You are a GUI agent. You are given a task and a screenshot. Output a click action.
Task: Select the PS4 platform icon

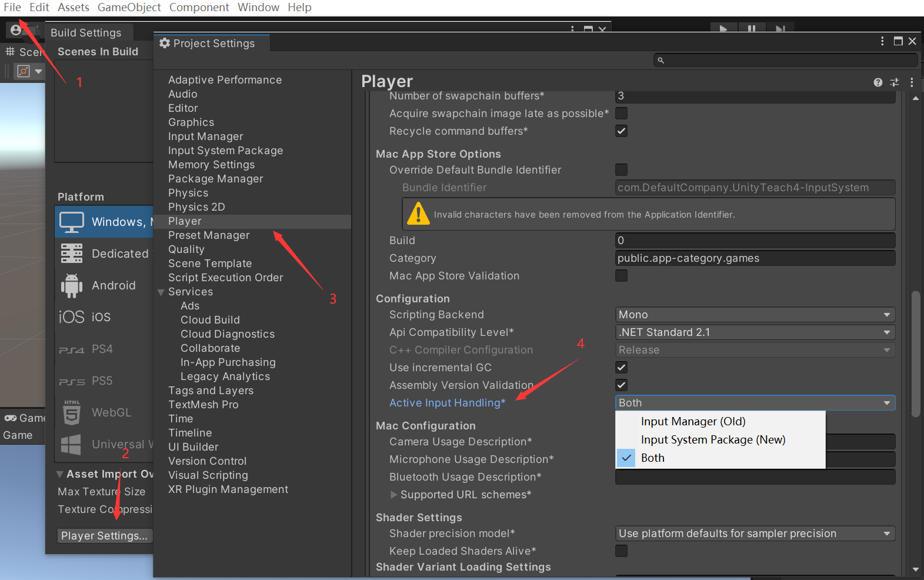(72, 349)
